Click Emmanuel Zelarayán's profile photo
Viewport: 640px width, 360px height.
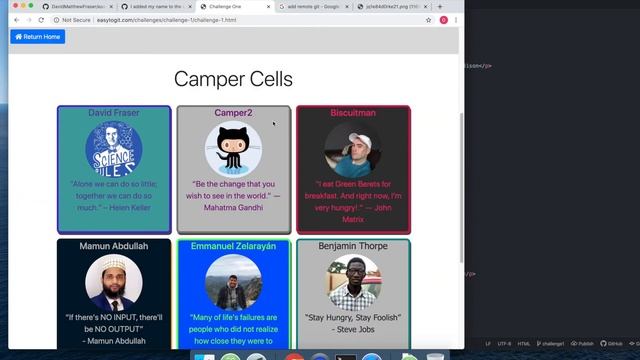pos(233,282)
